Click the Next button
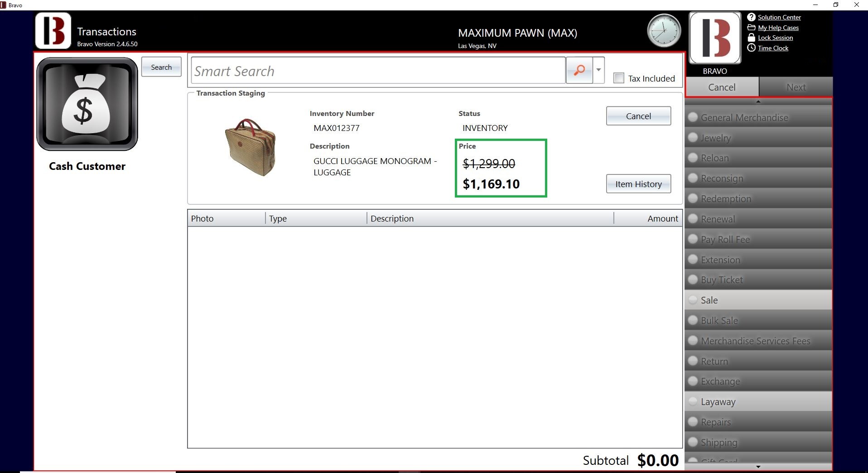 click(796, 87)
